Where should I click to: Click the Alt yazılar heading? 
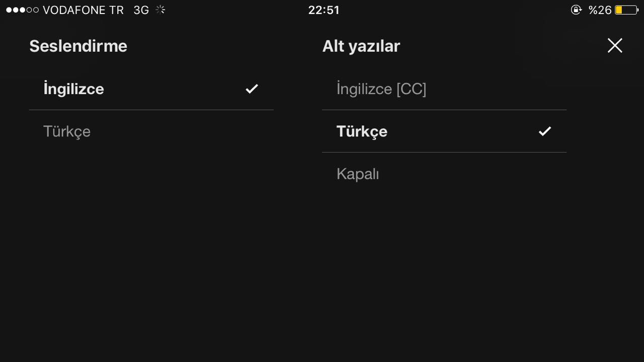coord(361,46)
